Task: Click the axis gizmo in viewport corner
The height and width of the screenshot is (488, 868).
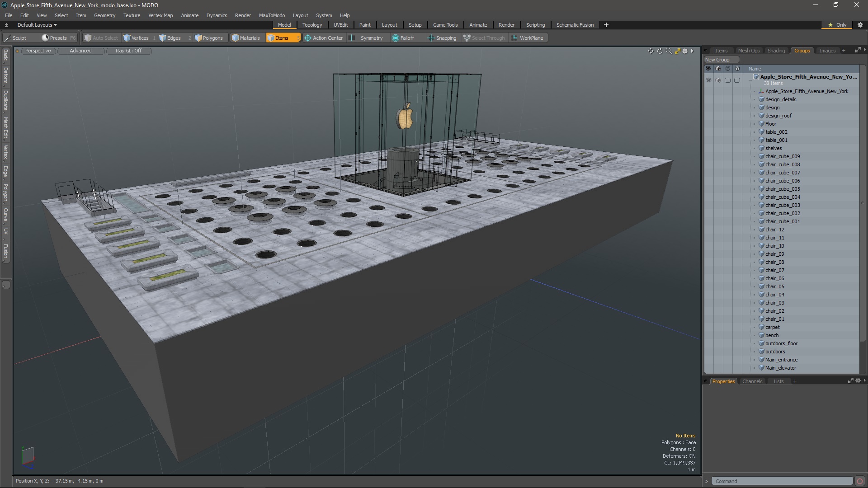Action: point(28,457)
